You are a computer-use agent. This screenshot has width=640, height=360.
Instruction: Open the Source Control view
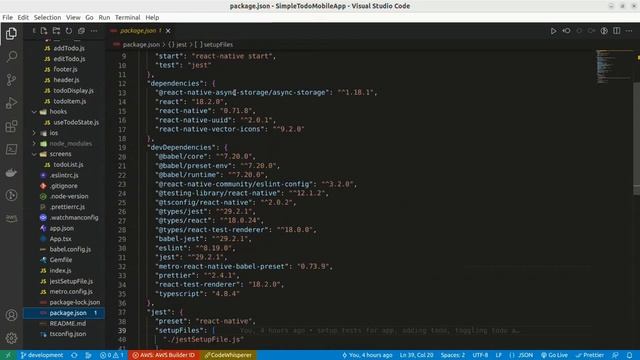11,80
